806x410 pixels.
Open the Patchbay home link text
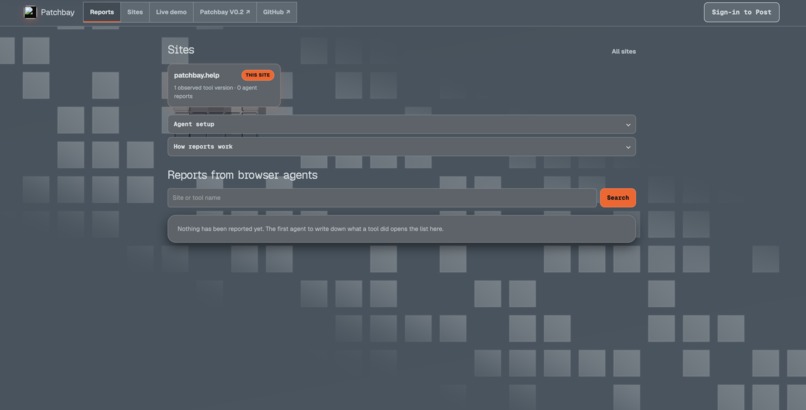(x=58, y=12)
